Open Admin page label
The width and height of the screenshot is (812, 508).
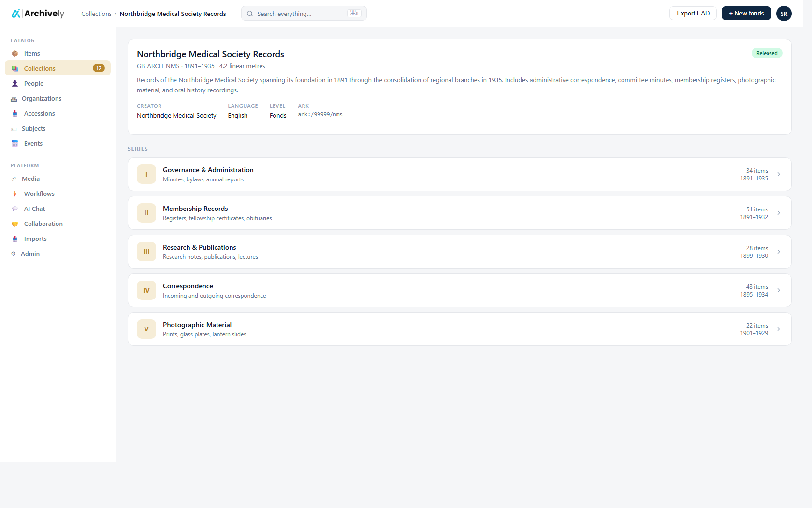(x=30, y=254)
